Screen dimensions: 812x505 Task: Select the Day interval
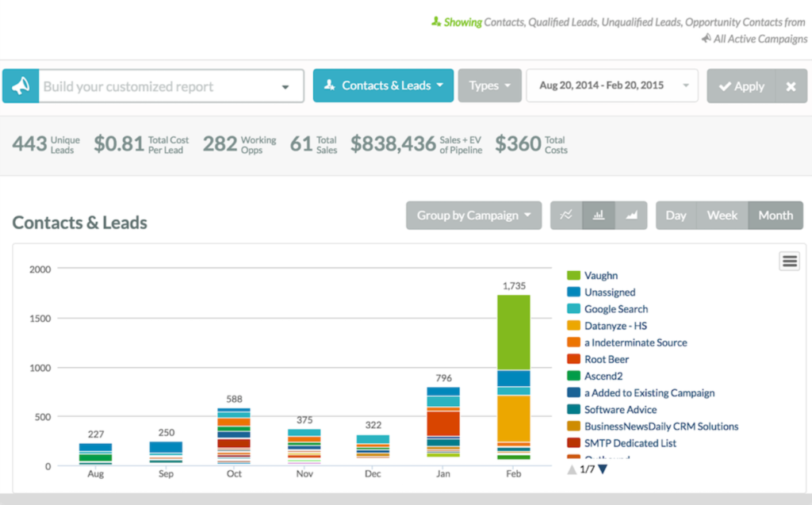coord(676,216)
